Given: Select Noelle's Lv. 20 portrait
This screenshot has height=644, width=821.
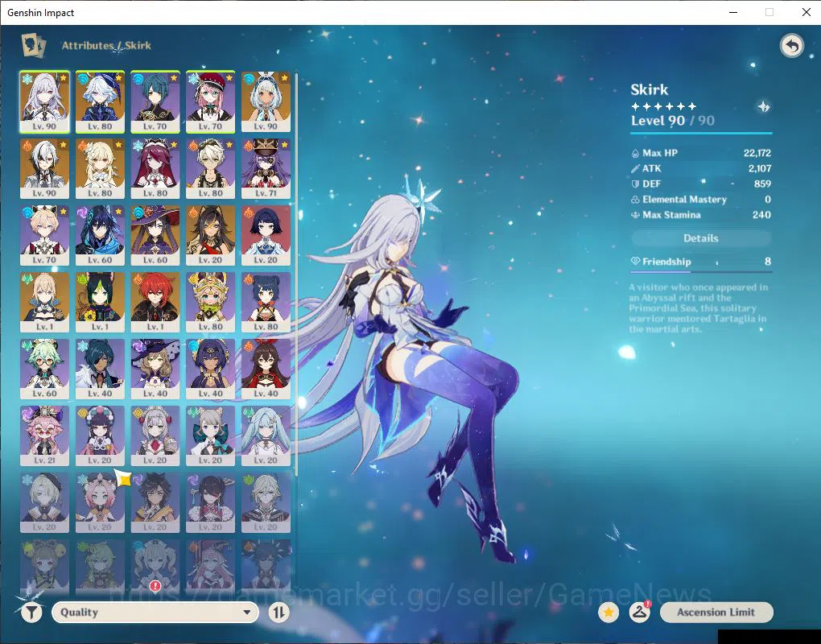Looking at the screenshot, I should pos(155,436).
